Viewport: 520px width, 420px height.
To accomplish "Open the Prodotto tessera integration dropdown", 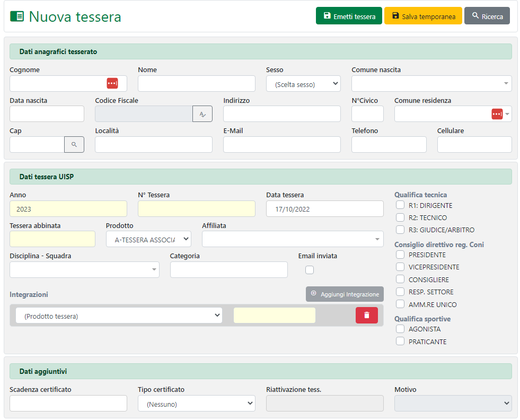I will pyautogui.click(x=119, y=316).
